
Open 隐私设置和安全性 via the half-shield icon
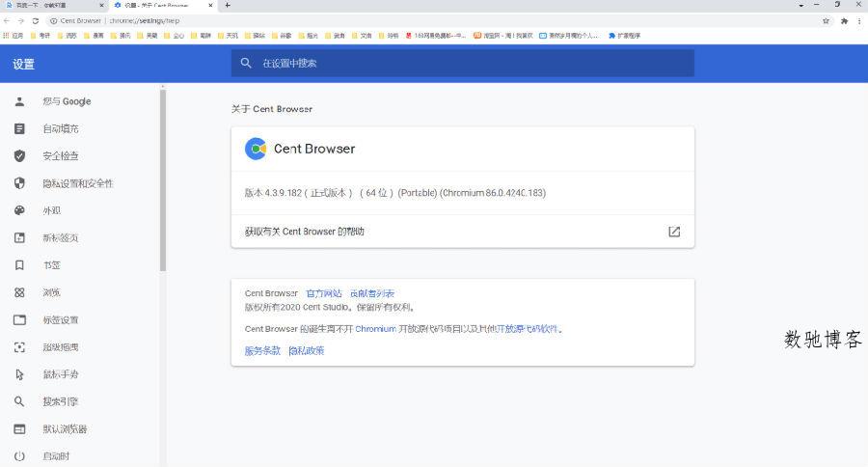pyautogui.click(x=19, y=183)
